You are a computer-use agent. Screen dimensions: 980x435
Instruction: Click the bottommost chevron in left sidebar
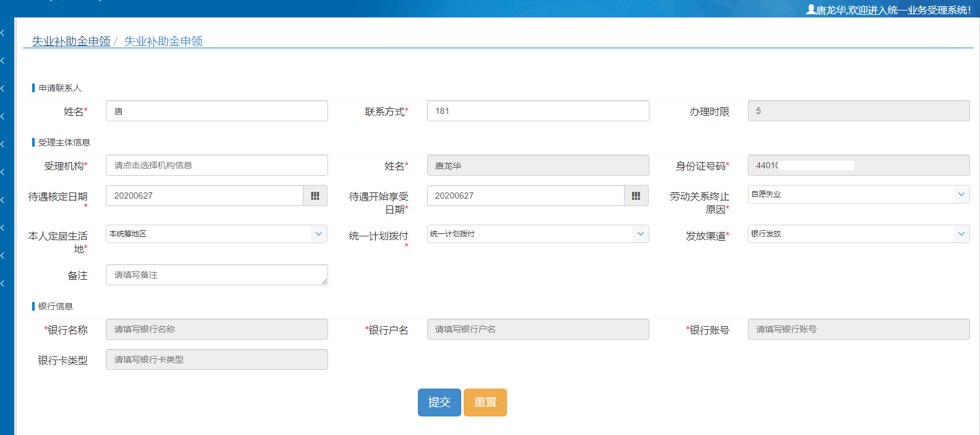tap(3, 283)
